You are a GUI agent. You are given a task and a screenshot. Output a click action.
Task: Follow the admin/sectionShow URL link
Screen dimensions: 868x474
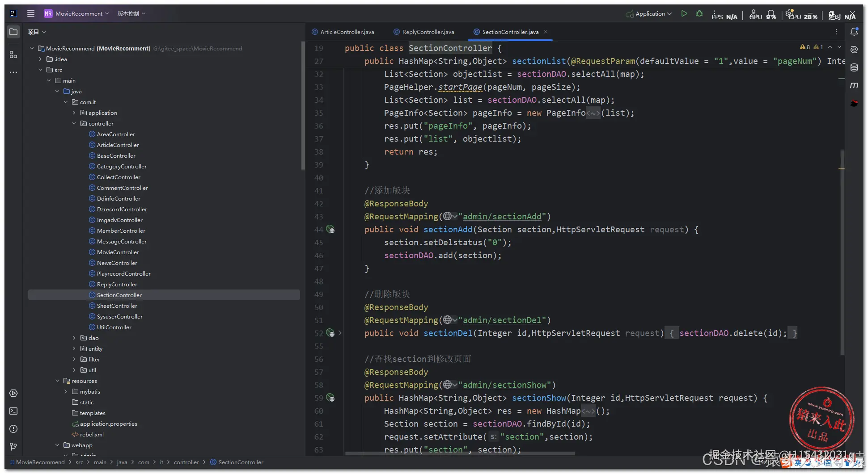pos(504,385)
